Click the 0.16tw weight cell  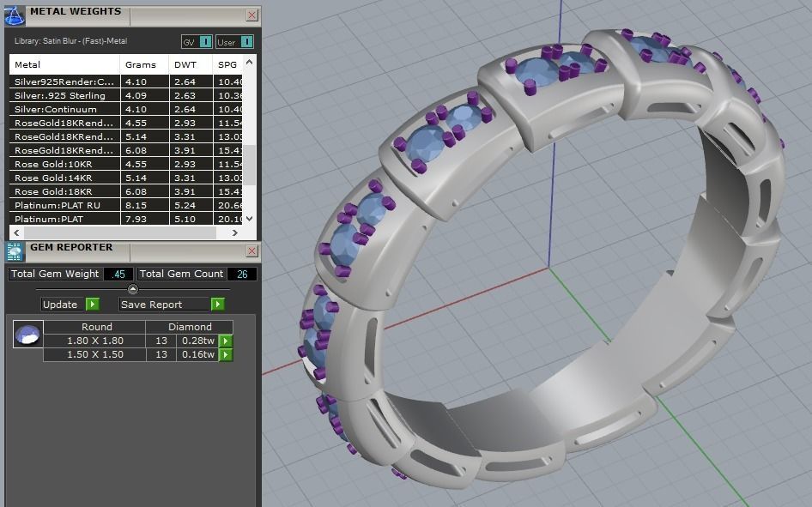197,355
